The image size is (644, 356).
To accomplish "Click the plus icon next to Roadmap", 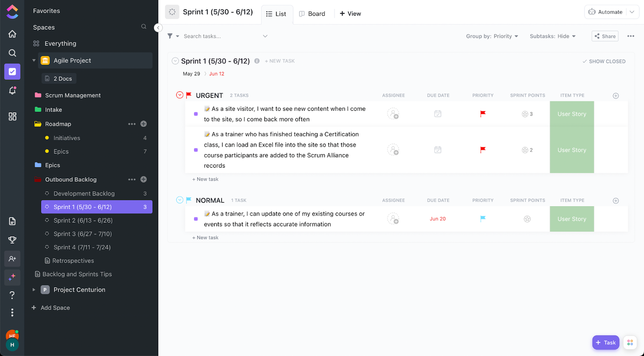I will pos(144,124).
